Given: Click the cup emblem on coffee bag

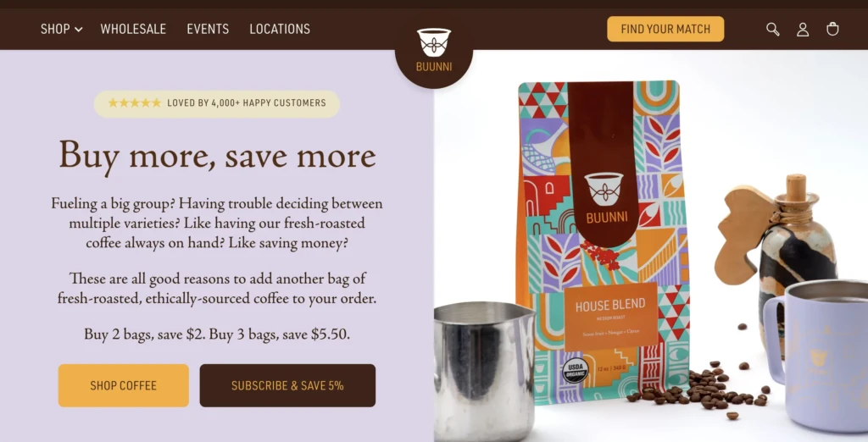Looking at the screenshot, I should tap(604, 190).
